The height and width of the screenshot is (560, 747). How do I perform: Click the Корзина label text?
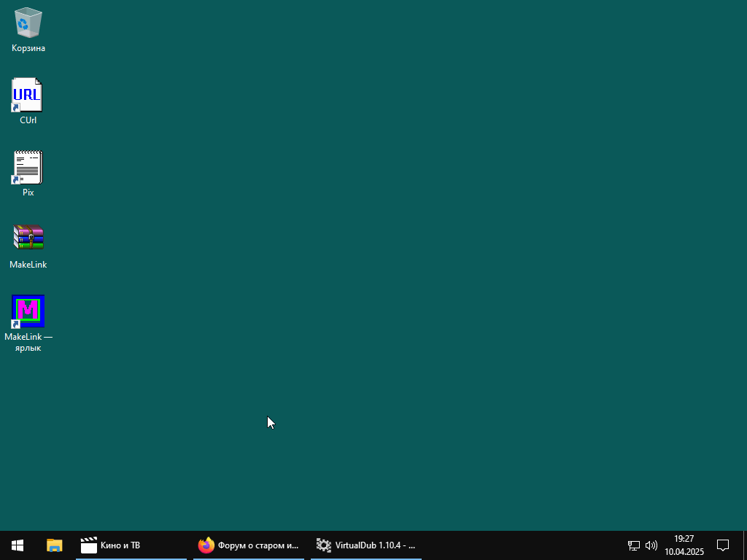point(28,48)
